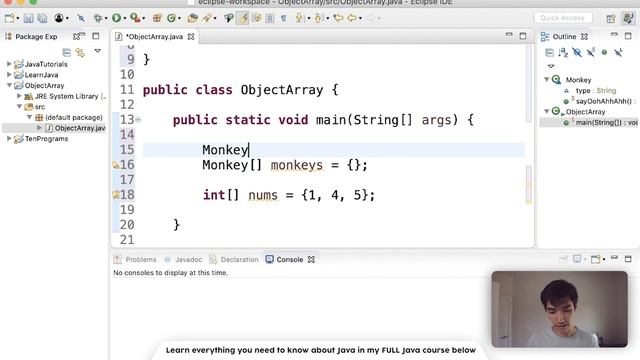Click warning marker on line 18
This screenshot has height=360, width=640.
[x=116, y=195]
